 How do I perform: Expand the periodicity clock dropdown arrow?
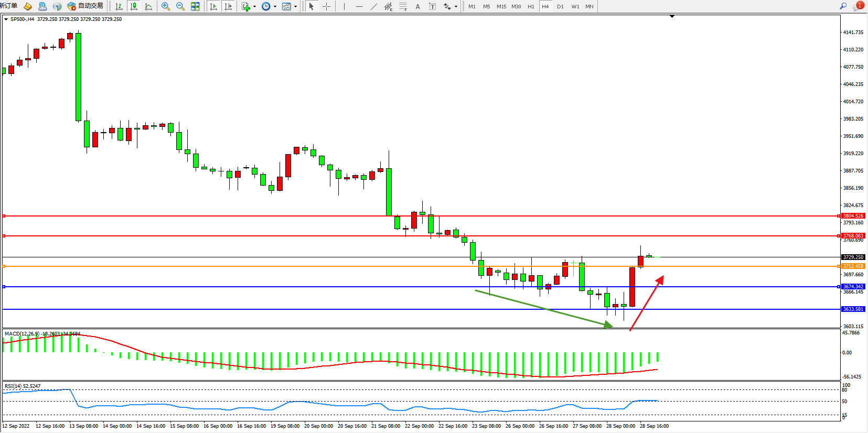click(x=275, y=7)
